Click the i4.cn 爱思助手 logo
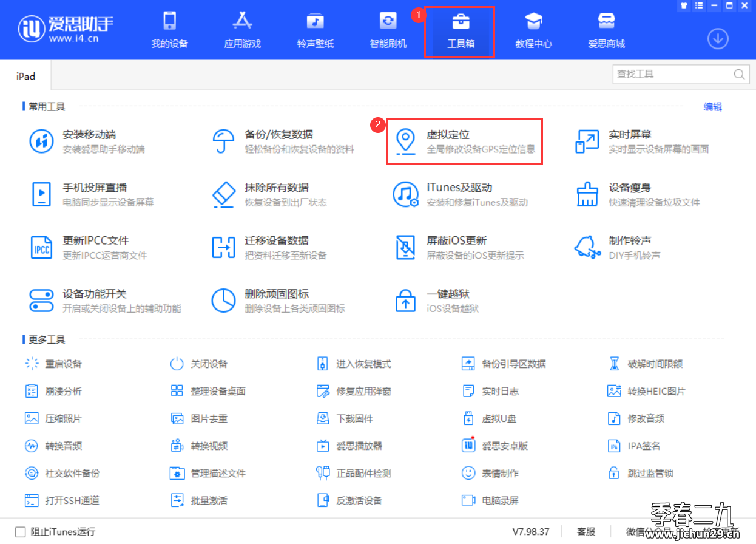The height and width of the screenshot is (544, 756). [x=66, y=29]
